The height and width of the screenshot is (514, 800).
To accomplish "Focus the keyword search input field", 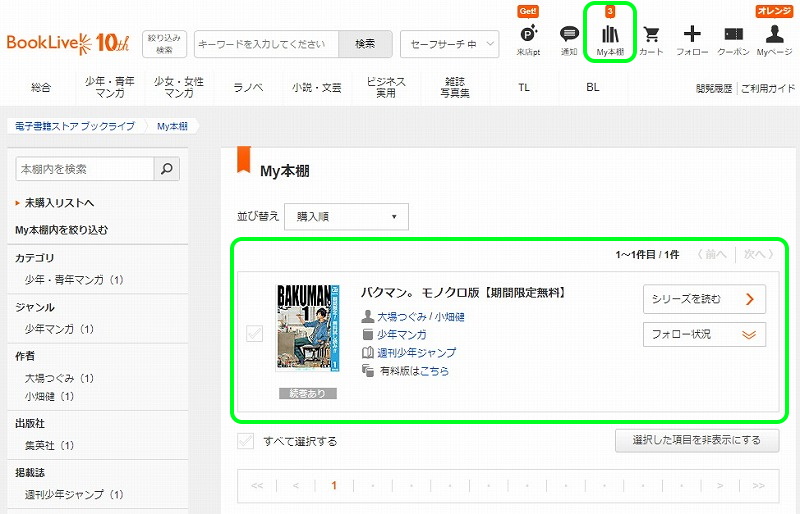I will (x=266, y=44).
